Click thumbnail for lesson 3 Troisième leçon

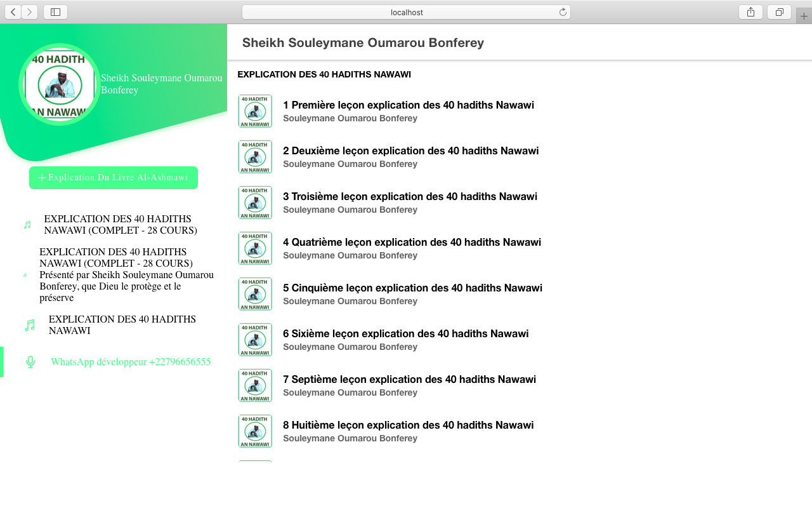pos(255,203)
